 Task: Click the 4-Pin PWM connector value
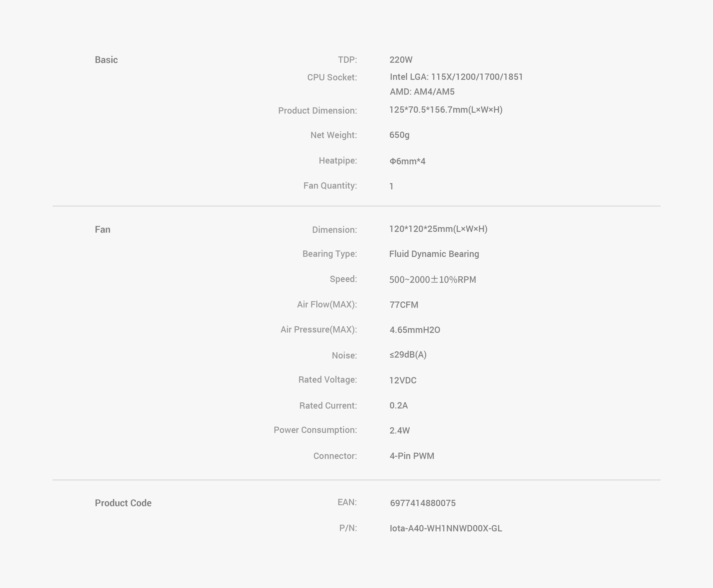point(411,456)
